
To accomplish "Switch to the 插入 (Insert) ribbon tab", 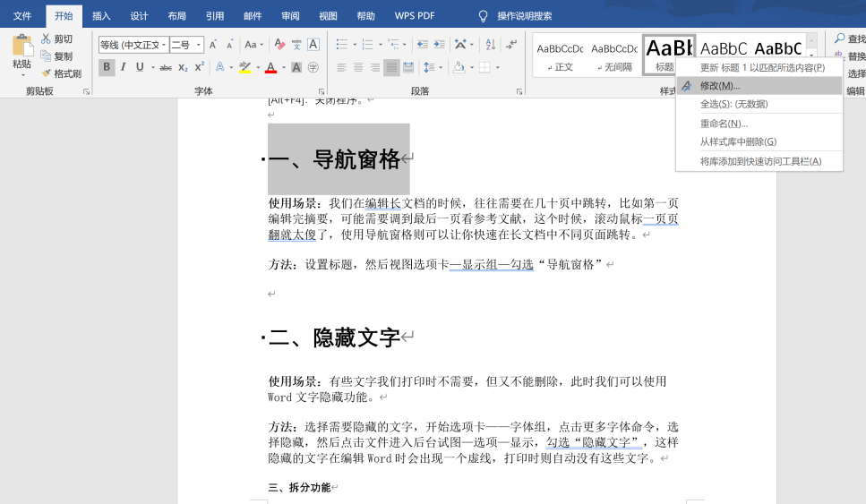I will [101, 16].
